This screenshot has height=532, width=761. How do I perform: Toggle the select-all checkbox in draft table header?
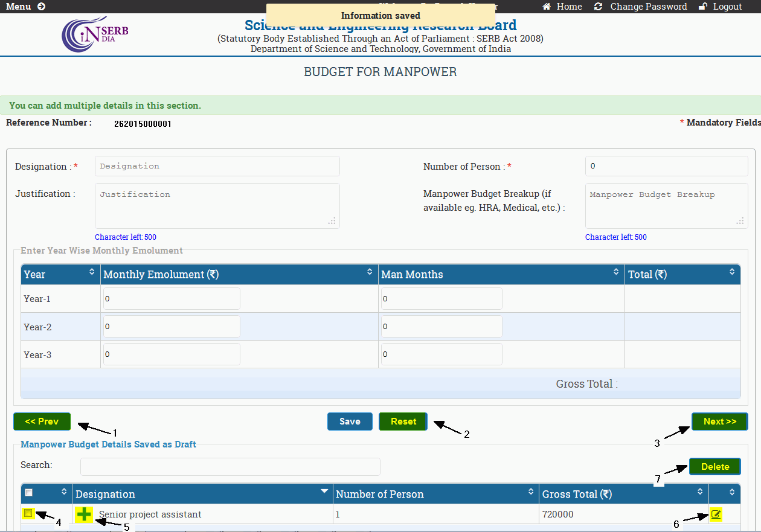tap(28, 493)
